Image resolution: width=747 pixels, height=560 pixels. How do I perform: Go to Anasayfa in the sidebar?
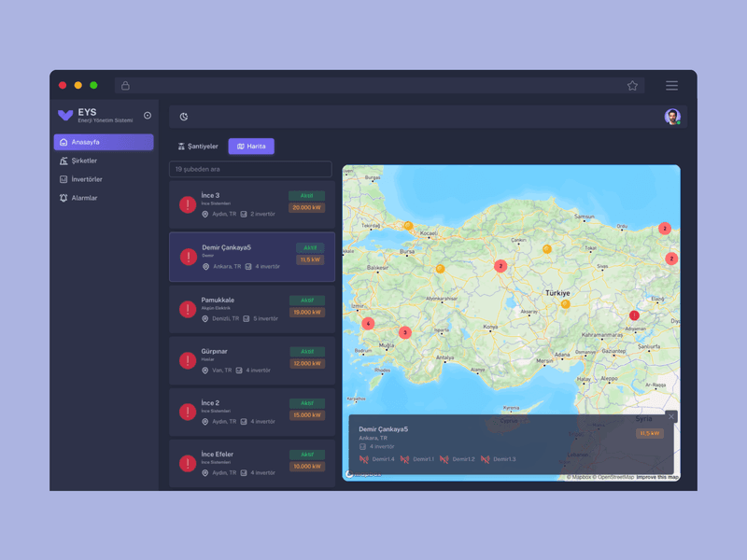pyautogui.click(x=104, y=142)
